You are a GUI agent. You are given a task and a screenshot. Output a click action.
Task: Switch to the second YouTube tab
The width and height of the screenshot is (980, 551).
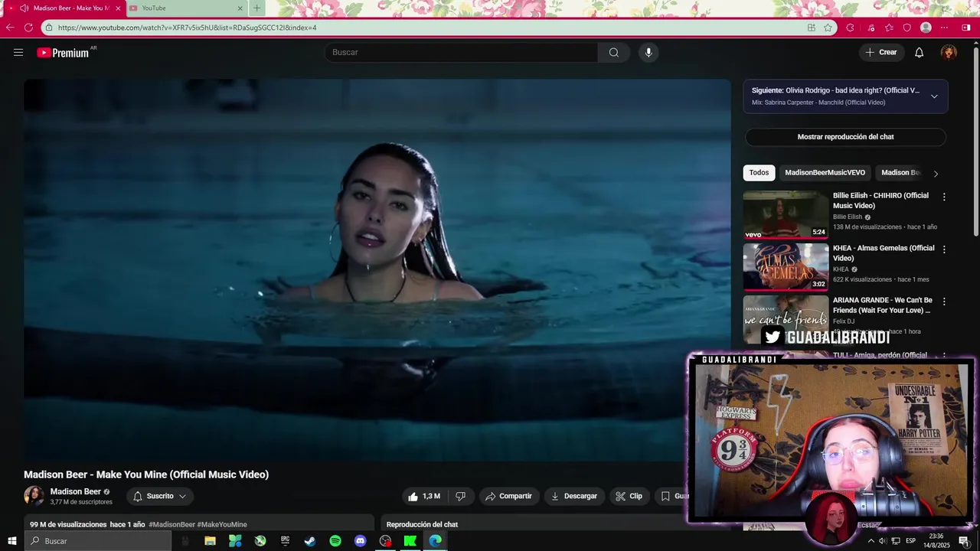tap(186, 8)
